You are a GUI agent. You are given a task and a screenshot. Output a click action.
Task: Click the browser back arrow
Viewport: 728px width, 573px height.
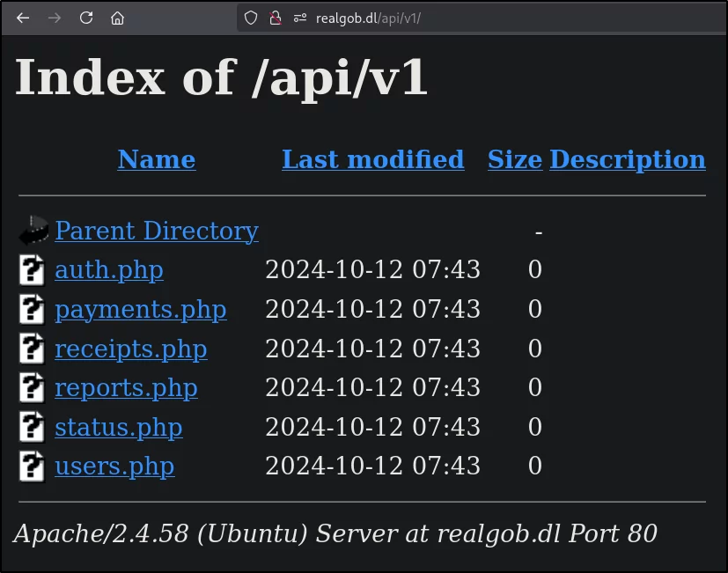click(23, 18)
